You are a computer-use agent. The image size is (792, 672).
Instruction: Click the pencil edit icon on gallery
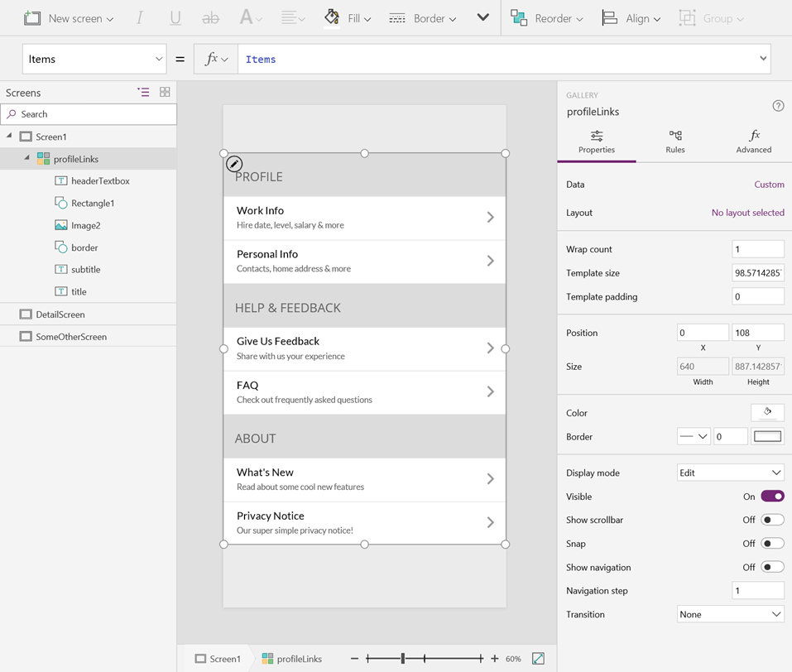click(x=234, y=164)
